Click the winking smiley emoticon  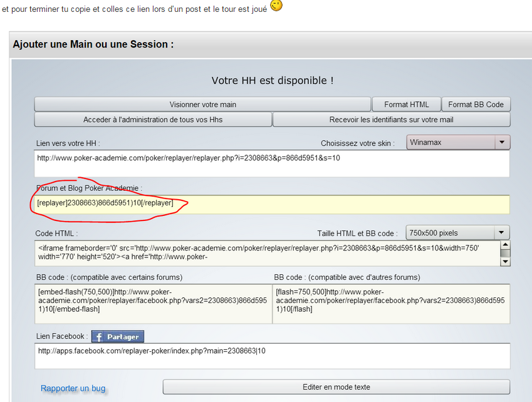[276, 6]
